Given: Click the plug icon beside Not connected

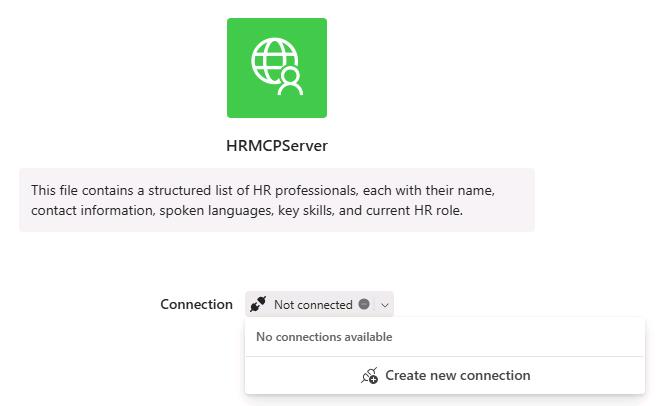Looking at the screenshot, I should [258, 304].
